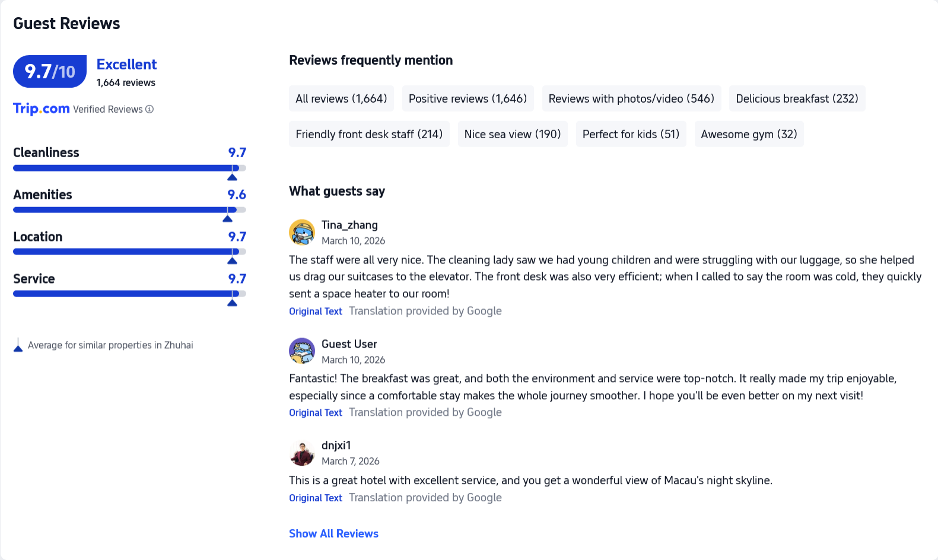938x560 pixels.
Task: Click the Trip.com logo
Action: pos(42,109)
